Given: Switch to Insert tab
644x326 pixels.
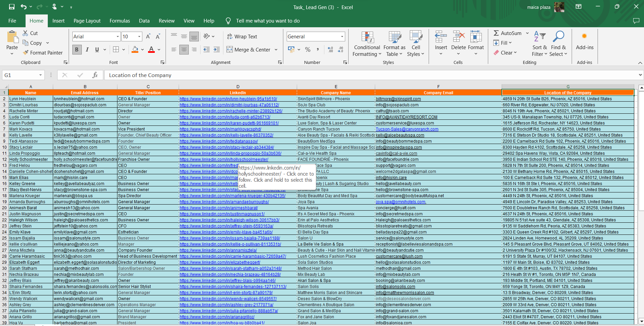Looking at the screenshot, I should pyautogui.click(x=59, y=21).
